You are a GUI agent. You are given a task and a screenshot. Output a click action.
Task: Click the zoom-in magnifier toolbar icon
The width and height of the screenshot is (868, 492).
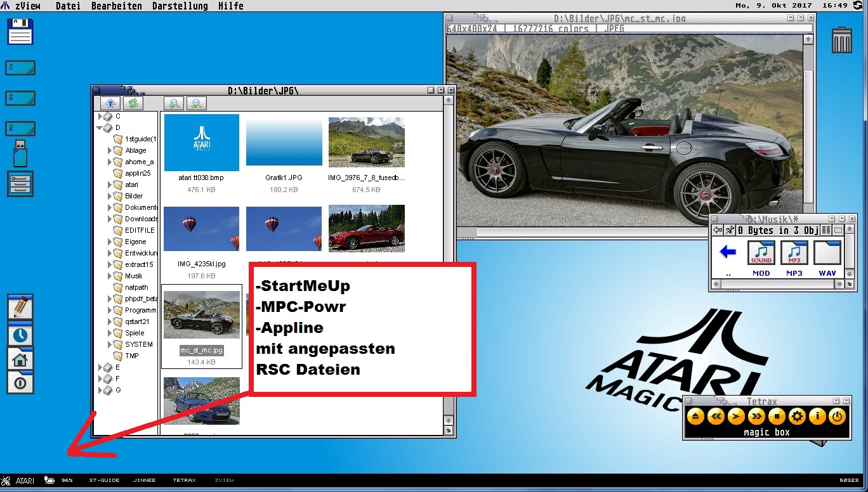pyautogui.click(x=174, y=103)
